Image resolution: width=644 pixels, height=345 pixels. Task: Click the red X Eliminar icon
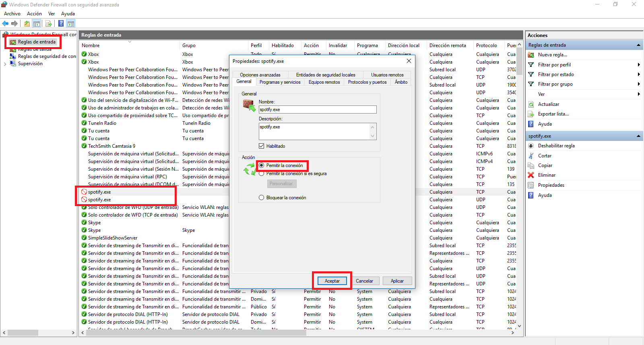531,175
